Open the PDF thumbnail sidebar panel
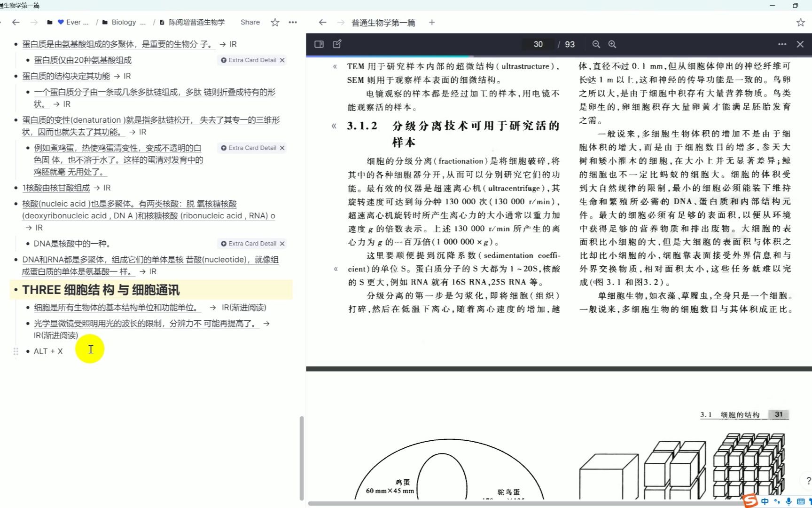This screenshot has height=508, width=812. point(319,44)
